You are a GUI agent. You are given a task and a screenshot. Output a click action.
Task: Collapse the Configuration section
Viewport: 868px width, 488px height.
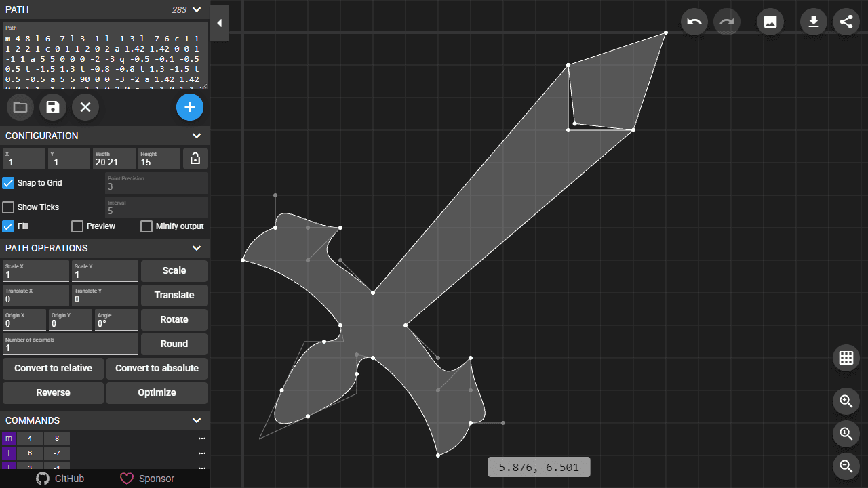197,136
